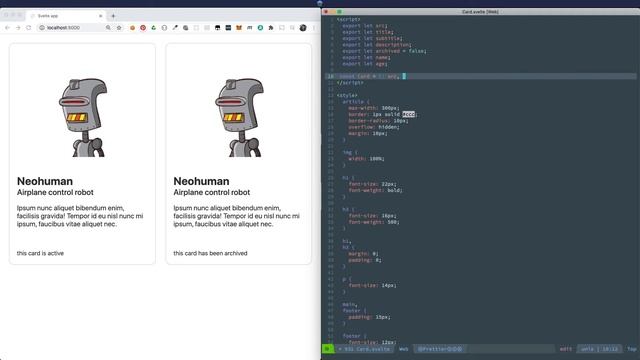Click the Neohuman heading on the archived card
This screenshot has width=640, height=360.
201,181
